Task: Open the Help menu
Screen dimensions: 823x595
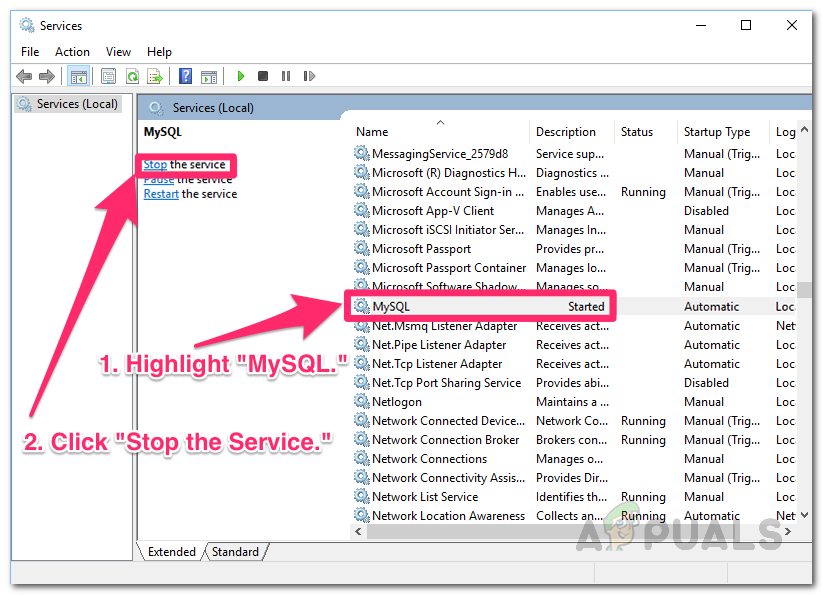Action: coord(159,52)
